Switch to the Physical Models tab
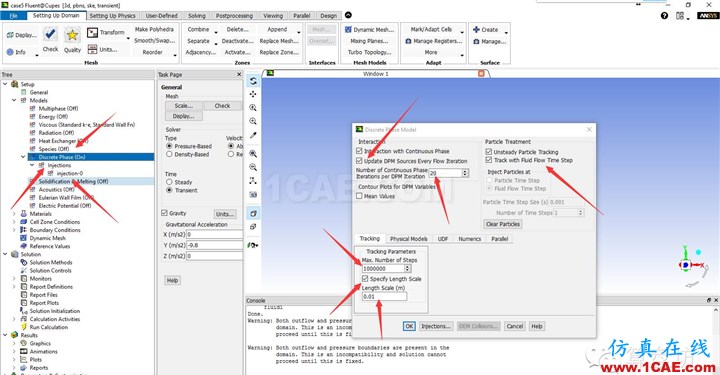The width and height of the screenshot is (720, 375). [x=409, y=239]
